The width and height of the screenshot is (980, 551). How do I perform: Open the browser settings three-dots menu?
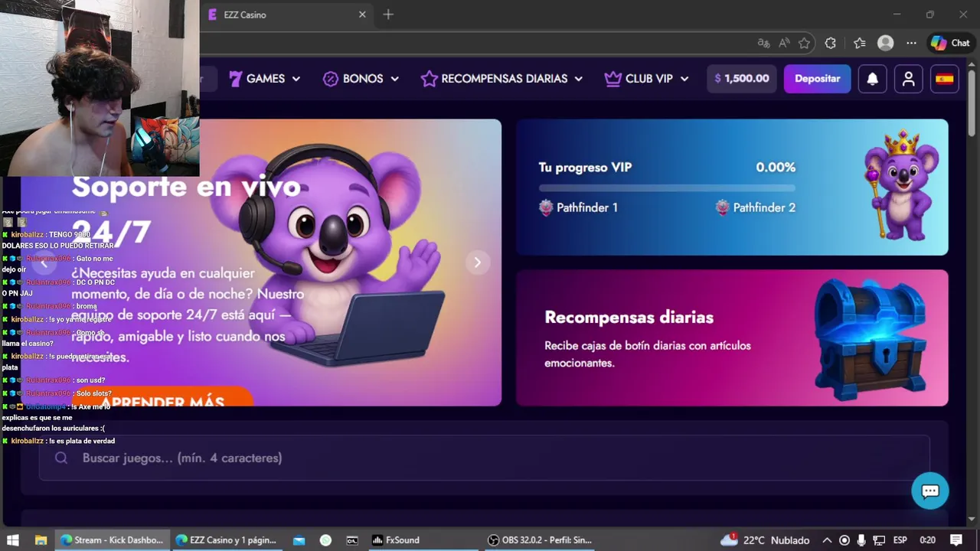[x=911, y=44]
